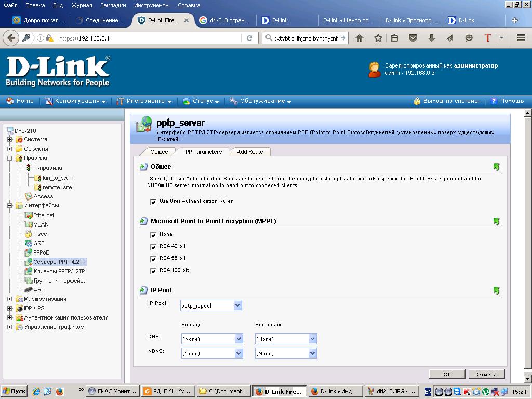532x399 pixels.
Task: Expand the Маршрутизация tree node
Action: coord(9,299)
